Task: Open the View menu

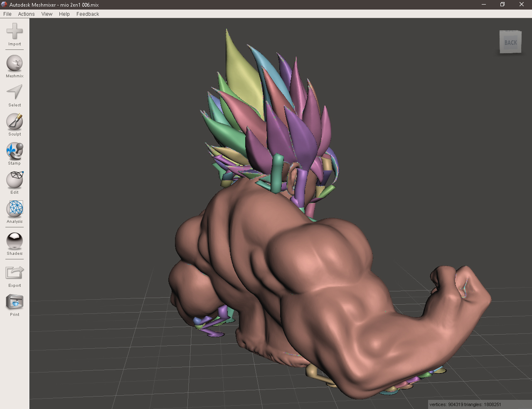Action: pos(47,14)
